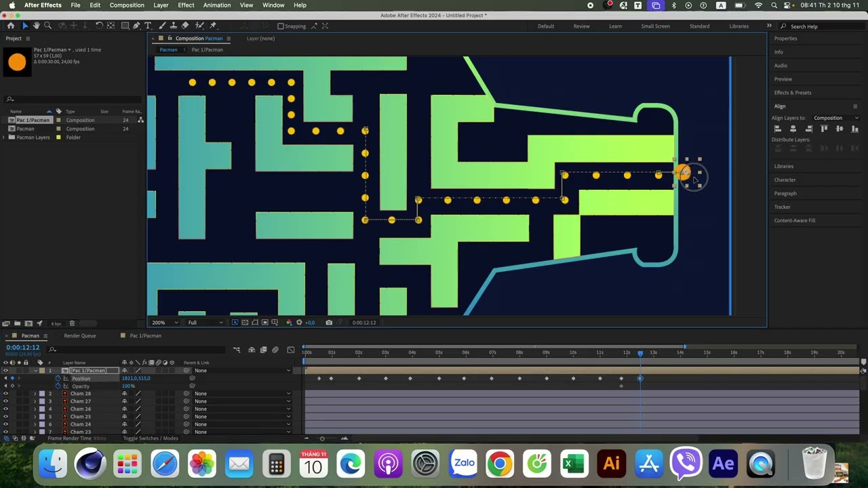This screenshot has height=488, width=868.
Task: Open the Effects & Presets panel
Action: 793,93
